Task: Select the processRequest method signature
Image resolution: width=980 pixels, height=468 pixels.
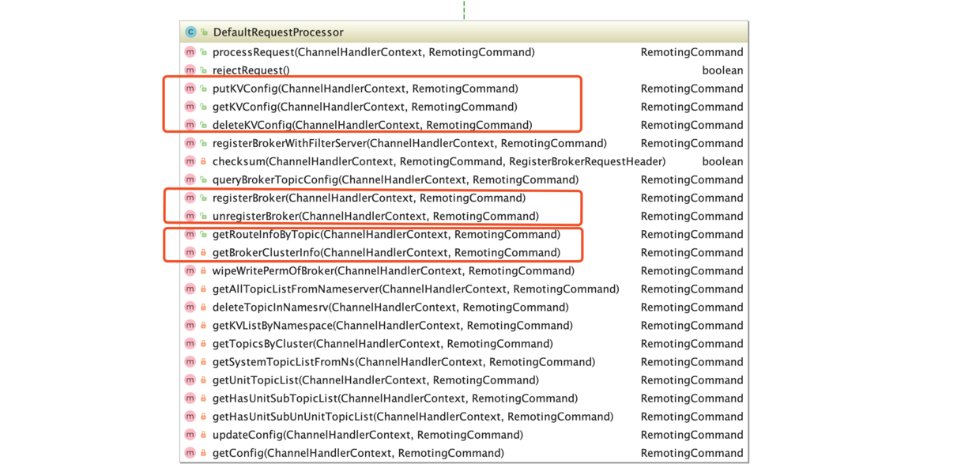Action: point(374,52)
